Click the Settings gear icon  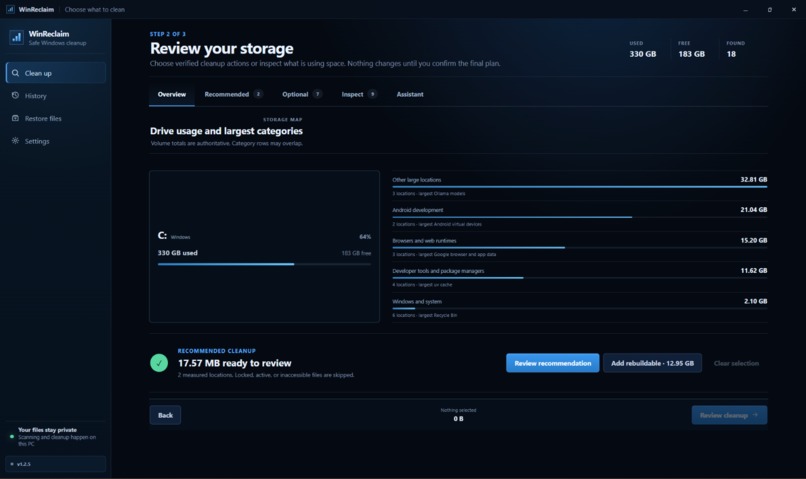point(15,141)
